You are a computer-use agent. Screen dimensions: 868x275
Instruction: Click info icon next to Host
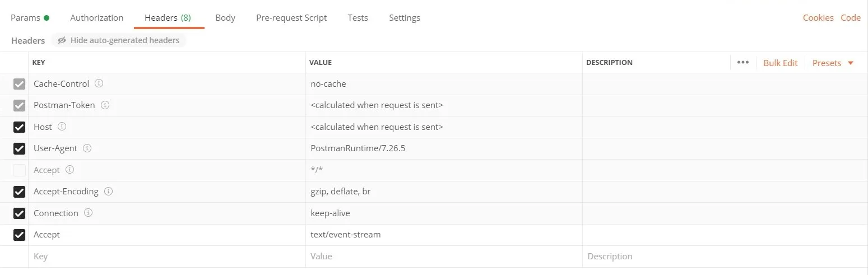pyautogui.click(x=62, y=127)
